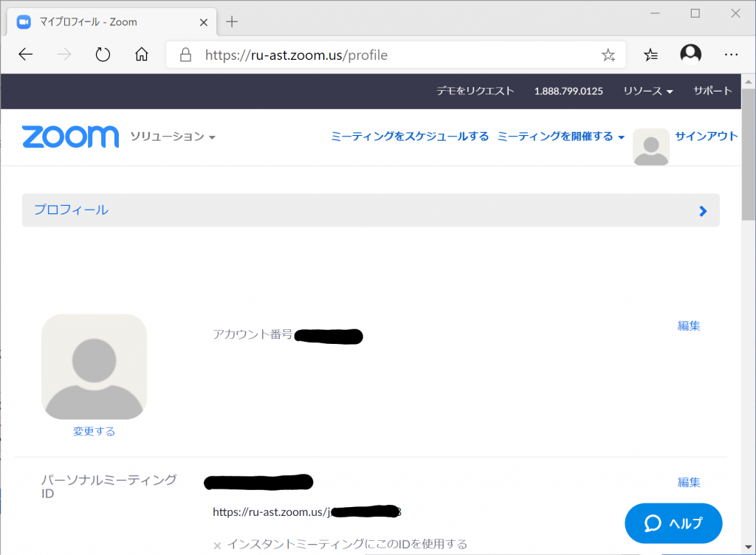Open the ヘルプ chat button
The width and height of the screenshot is (756, 555).
click(673, 523)
